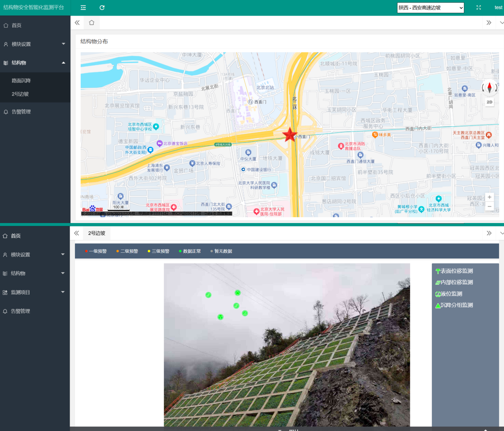Switch the map to 2D mode

(x=490, y=102)
